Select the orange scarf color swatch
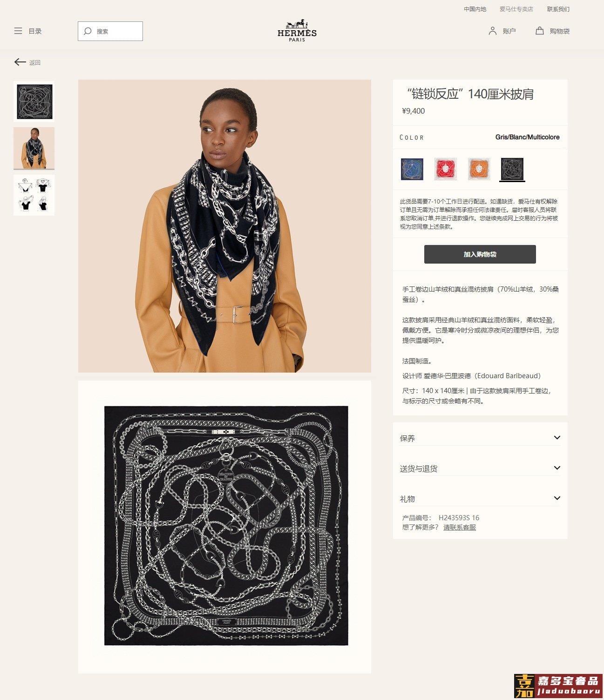 click(479, 169)
